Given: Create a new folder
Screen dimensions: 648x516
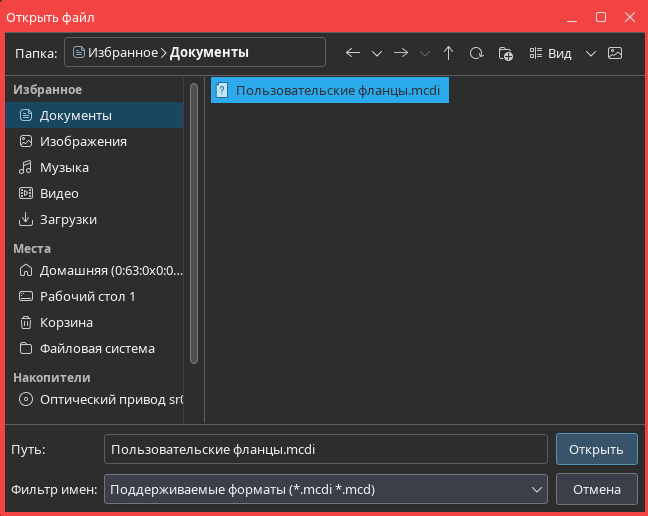Looking at the screenshot, I should [506, 53].
